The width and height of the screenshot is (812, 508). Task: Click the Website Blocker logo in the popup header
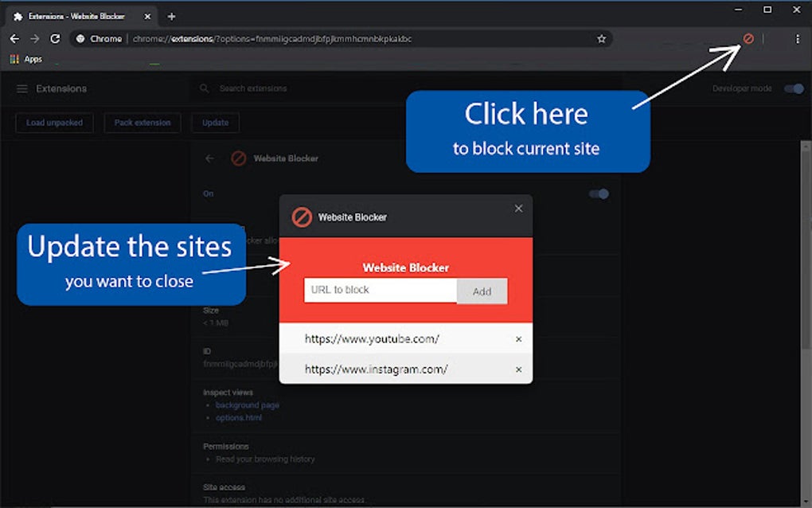(301, 217)
